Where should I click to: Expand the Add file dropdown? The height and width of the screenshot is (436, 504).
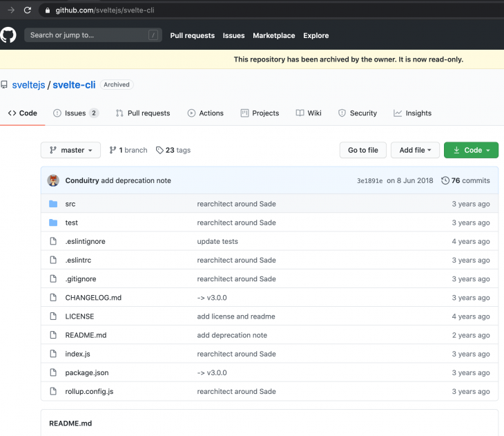point(415,150)
